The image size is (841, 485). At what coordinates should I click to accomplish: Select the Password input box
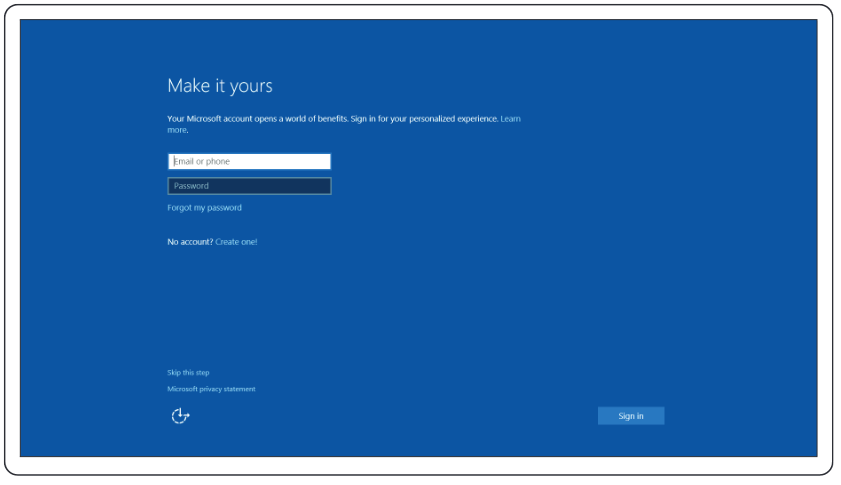point(249,186)
